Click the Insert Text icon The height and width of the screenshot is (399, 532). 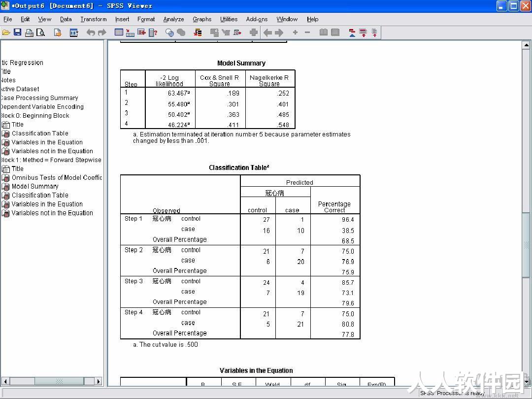point(374,33)
